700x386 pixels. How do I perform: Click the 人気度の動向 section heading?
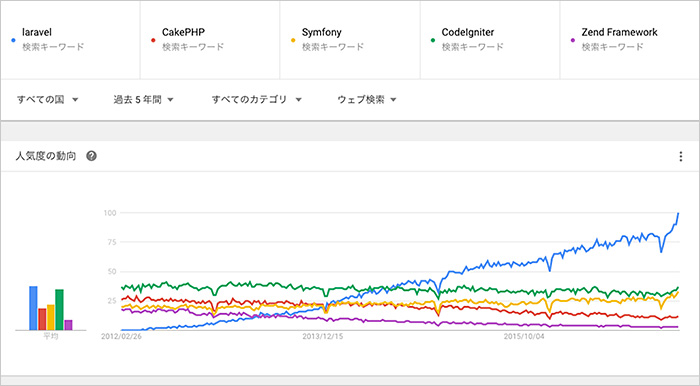coord(46,156)
